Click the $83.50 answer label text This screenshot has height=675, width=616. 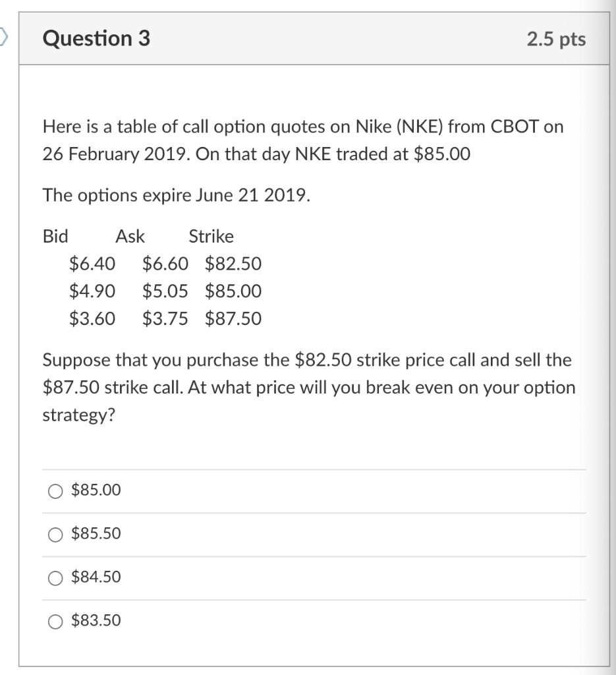[x=96, y=620]
